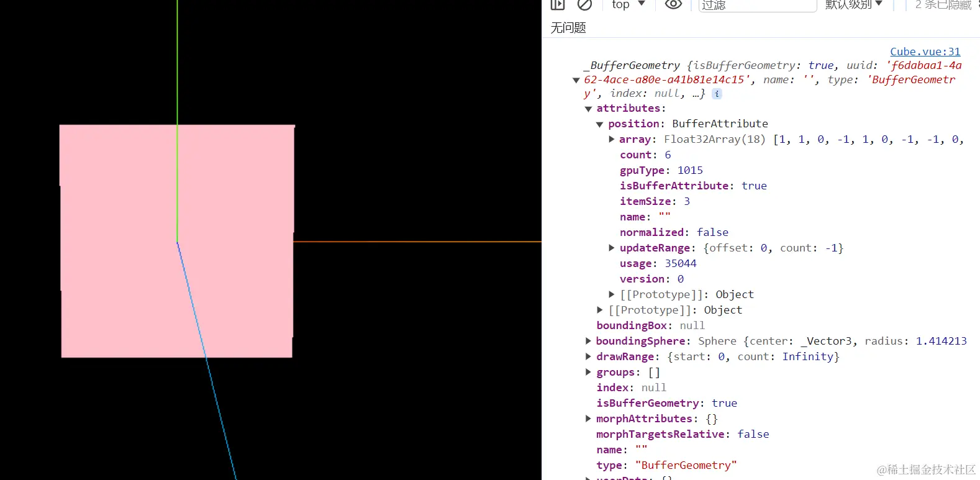Select the 'isBufferAttribute: true' row
The width and height of the screenshot is (980, 480).
pyautogui.click(x=693, y=186)
